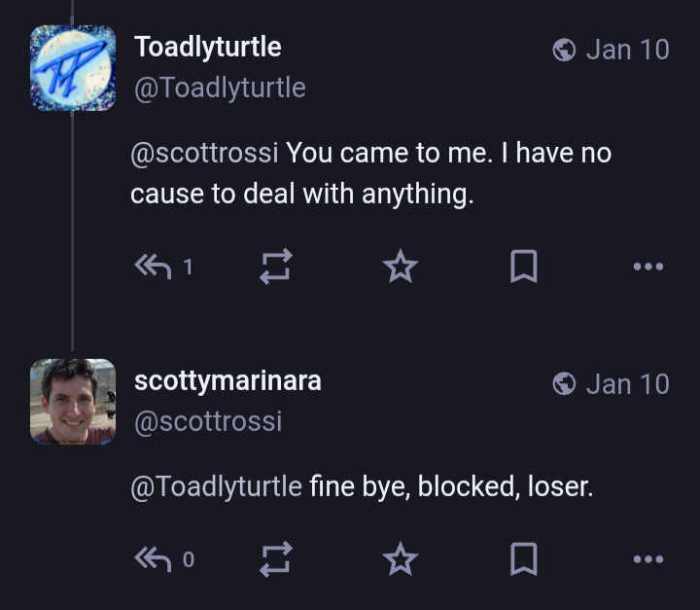Reply to scottymarinara's post
This screenshot has height=610, width=700.
153,558
